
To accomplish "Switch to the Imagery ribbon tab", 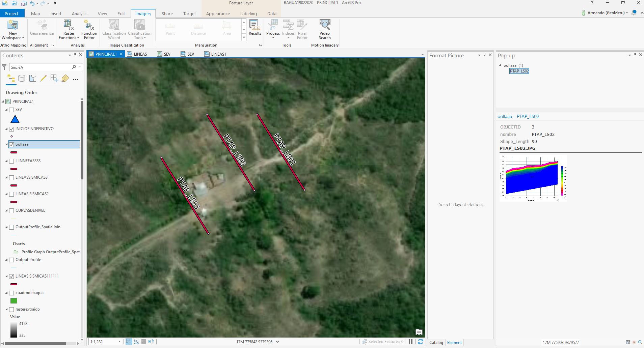I will 143,13.
